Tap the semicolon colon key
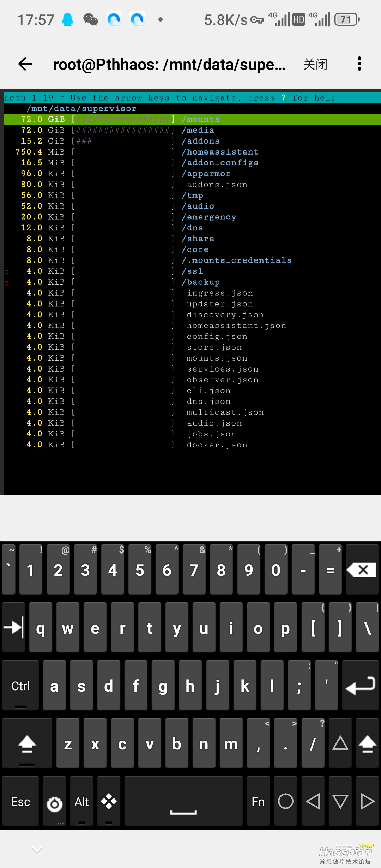Viewport: 381px width, 868px height. click(299, 685)
